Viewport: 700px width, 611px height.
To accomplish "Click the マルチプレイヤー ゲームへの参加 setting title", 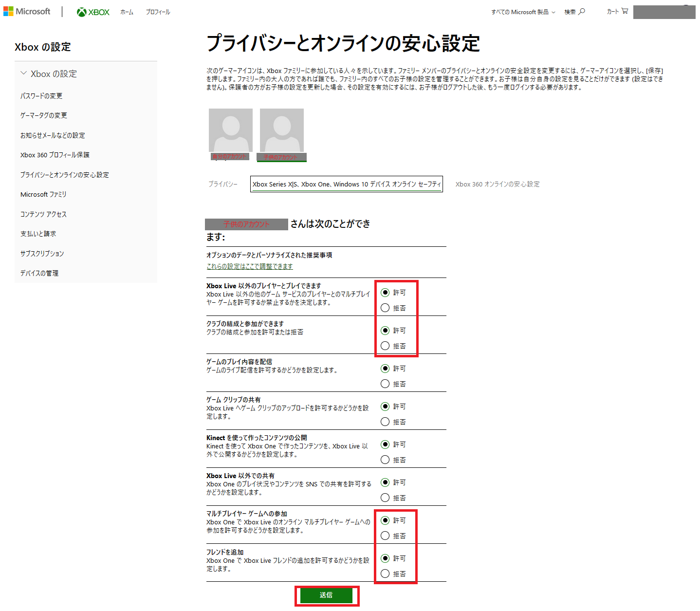I will tap(247, 514).
